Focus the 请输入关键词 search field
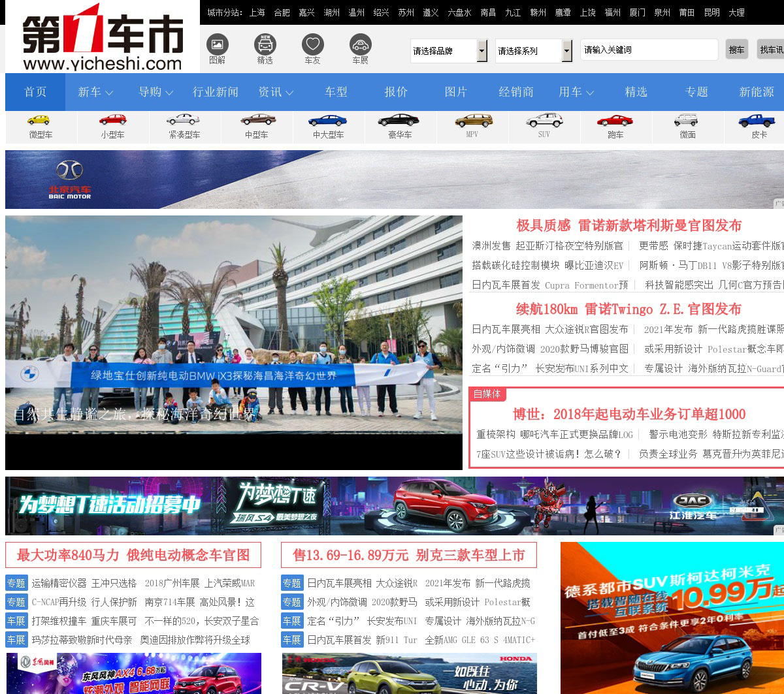This screenshot has height=694, width=784. pyautogui.click(x=649, y=50)
